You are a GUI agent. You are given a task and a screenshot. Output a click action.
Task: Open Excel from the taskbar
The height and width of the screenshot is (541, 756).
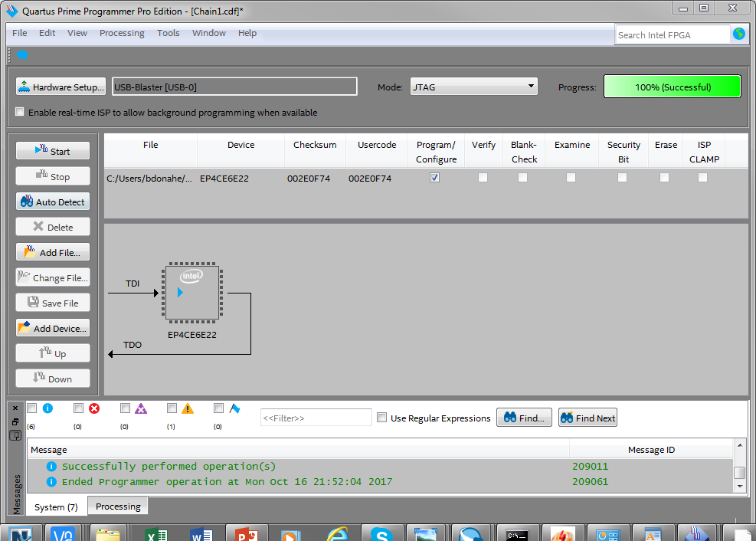point(156,534)
